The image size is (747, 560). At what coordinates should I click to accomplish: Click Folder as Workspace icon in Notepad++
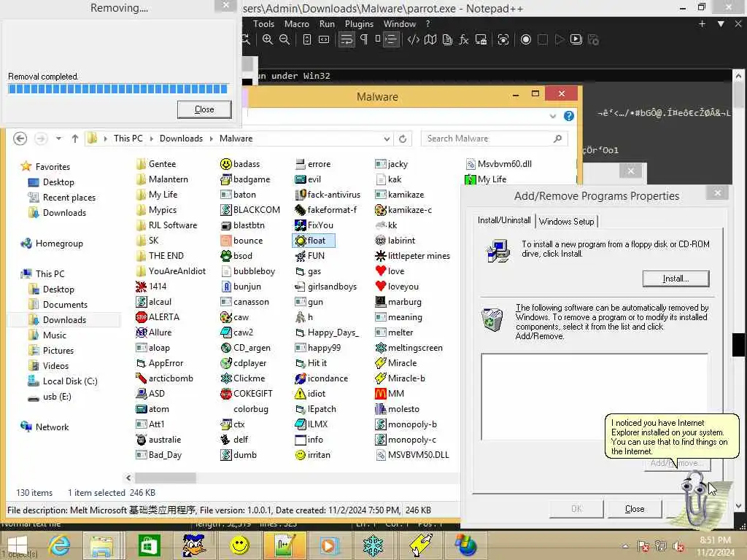481,39
